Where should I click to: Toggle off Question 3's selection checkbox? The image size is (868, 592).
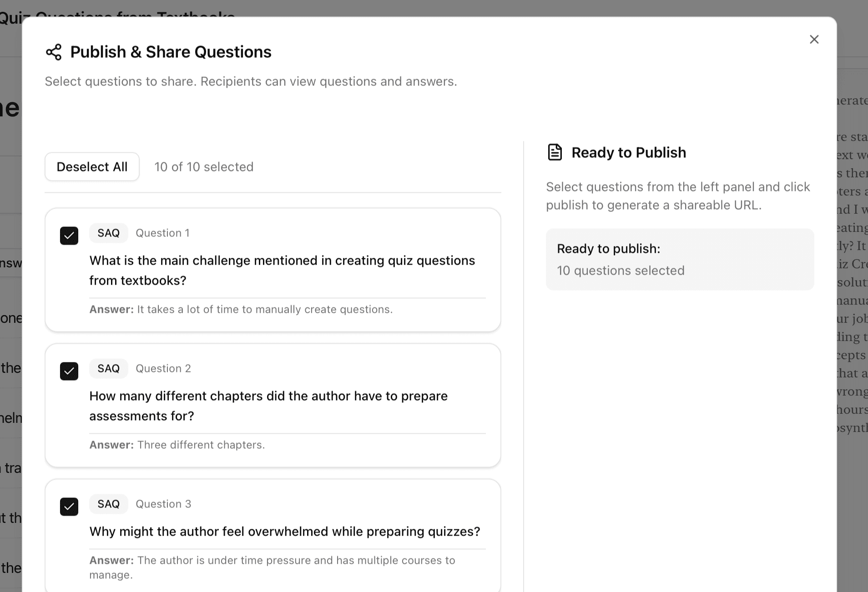[x=69, y=507]
